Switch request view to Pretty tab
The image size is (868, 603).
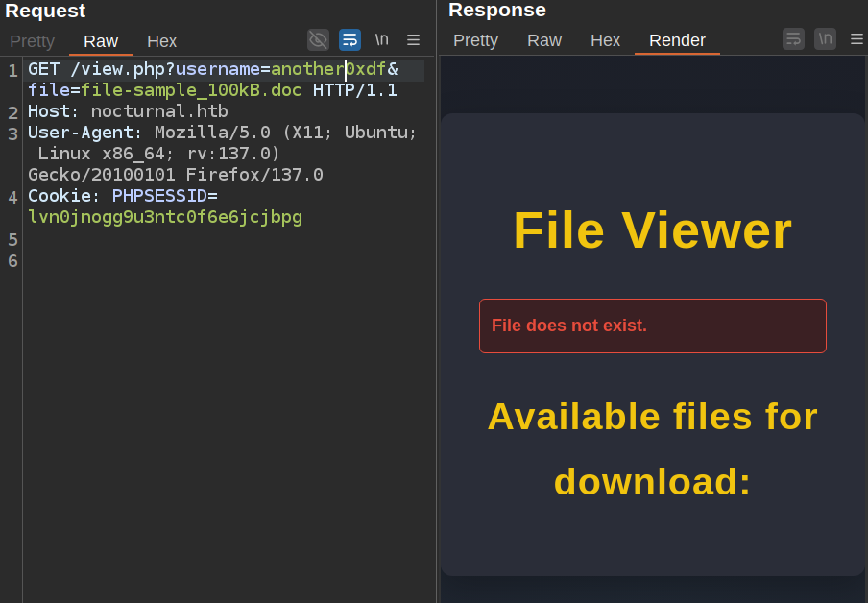32,41
